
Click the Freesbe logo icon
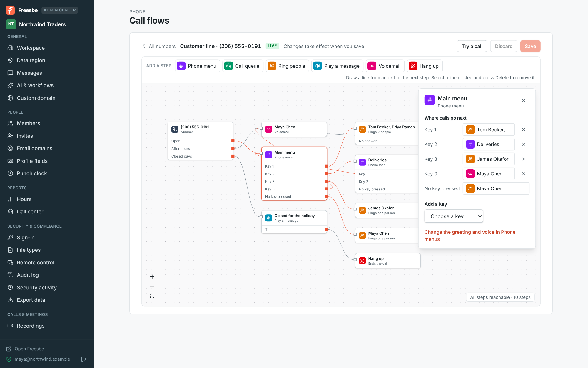pos(10,10)
